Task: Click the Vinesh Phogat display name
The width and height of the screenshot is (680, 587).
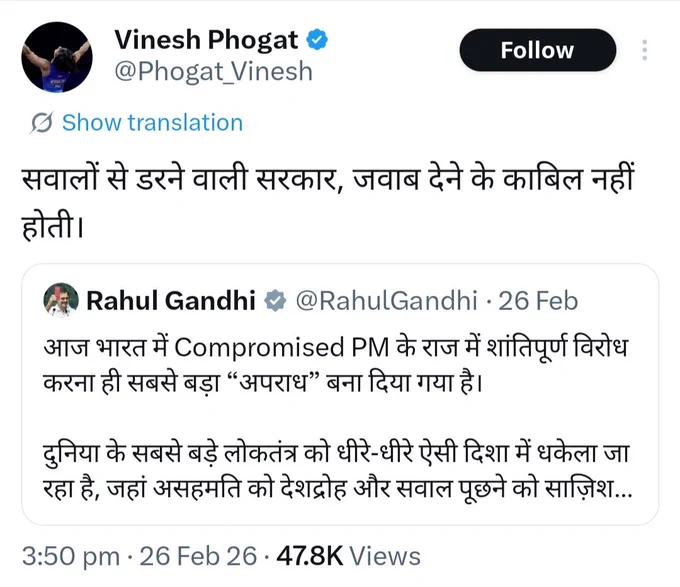Action: pyautogui.click(x=206, y=40)
